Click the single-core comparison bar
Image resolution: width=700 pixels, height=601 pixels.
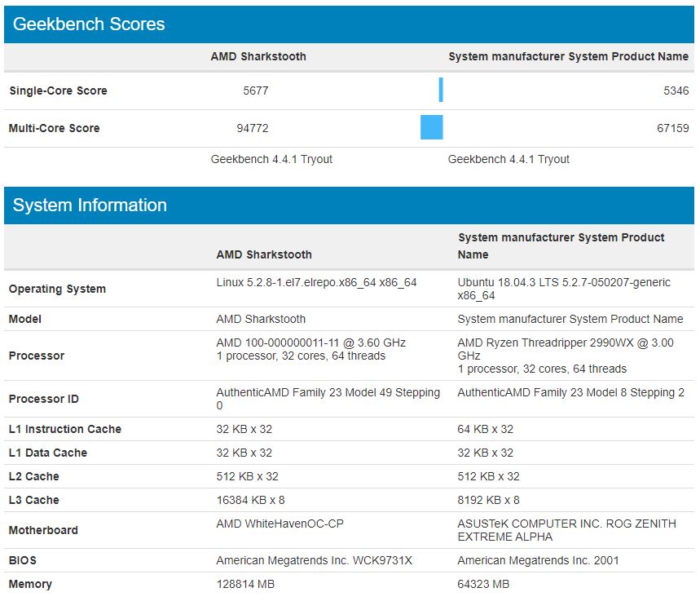pos(441,90)
